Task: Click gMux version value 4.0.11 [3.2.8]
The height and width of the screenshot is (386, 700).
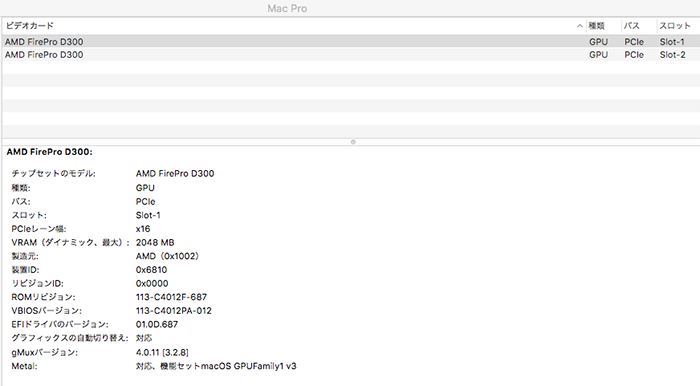Action: coord(162,352)
